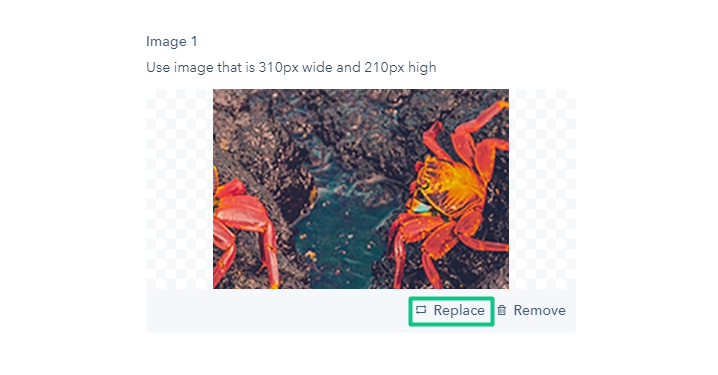Click the checkered transparent area right of image
Image resolution: width=718 pixels, height=375 pixels.
pos(542,189)
